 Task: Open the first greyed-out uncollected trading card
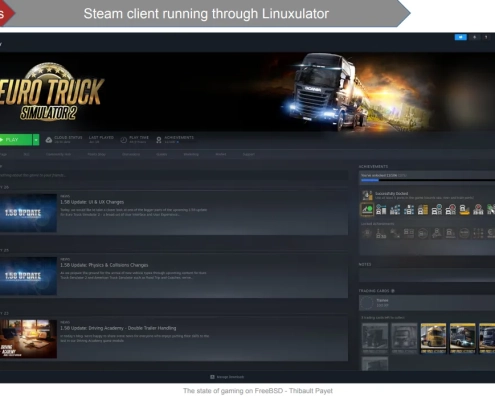pyautogui.click(x=375, y=338)
